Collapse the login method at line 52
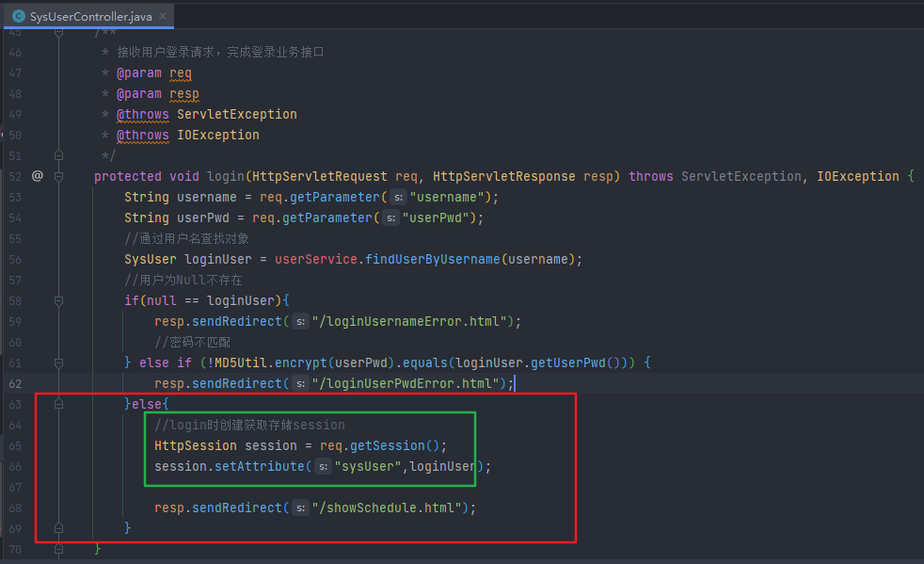This screenshot has height=564, width=924. (x=58, y=176)
